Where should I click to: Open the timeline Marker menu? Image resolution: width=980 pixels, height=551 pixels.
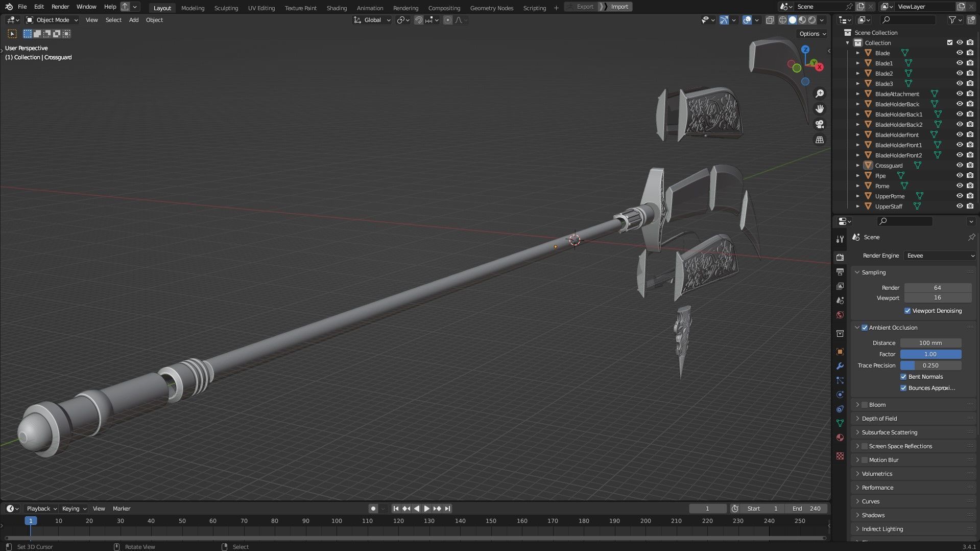pyautogui.click(x=122, y=509)
